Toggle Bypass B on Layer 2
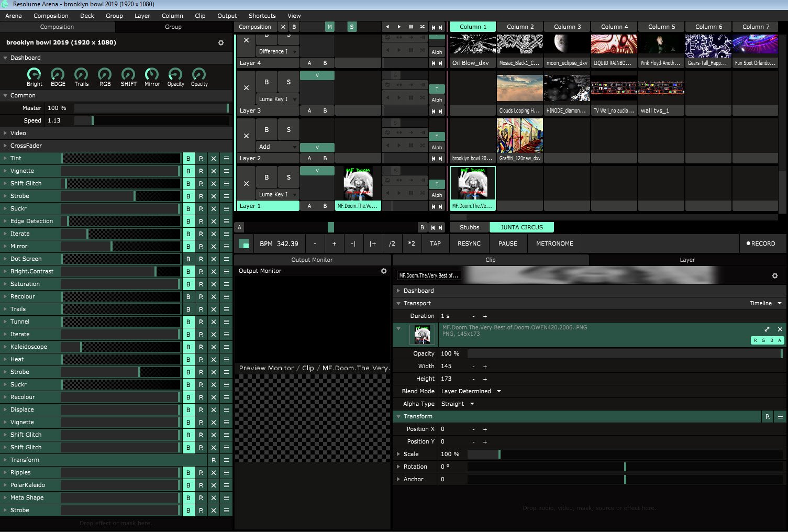788x532 pixels. [267, 130]
